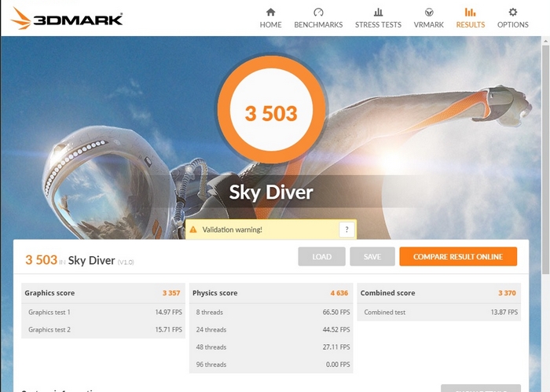Select the HOME menu label
The width and height of the screenshot is (550, 392).
(x=270, y=25)
